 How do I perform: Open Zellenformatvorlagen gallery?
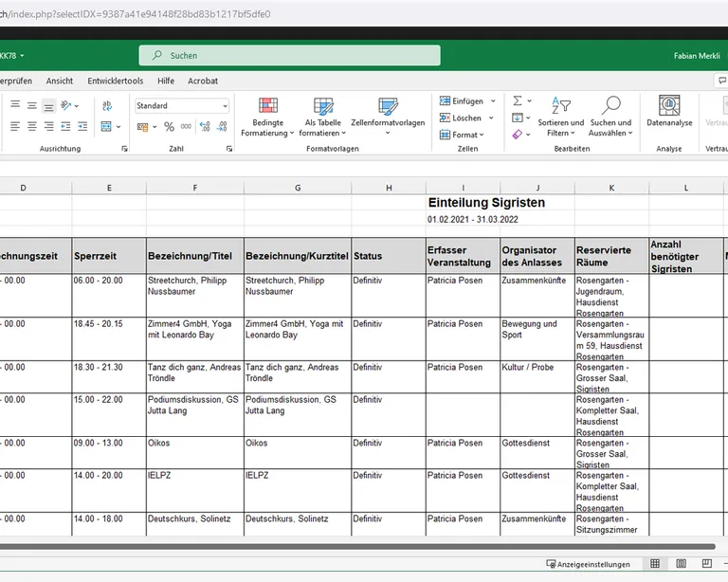(388, 117)
